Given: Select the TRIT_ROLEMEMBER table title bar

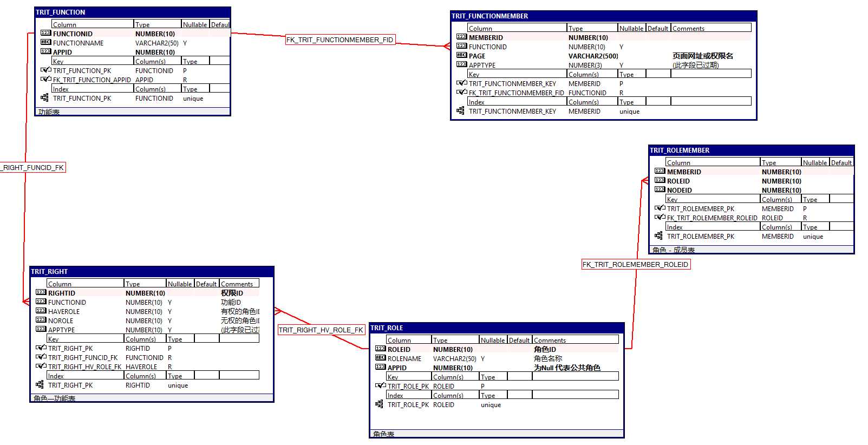Looking at the screenshot, I should click(752, 150).
